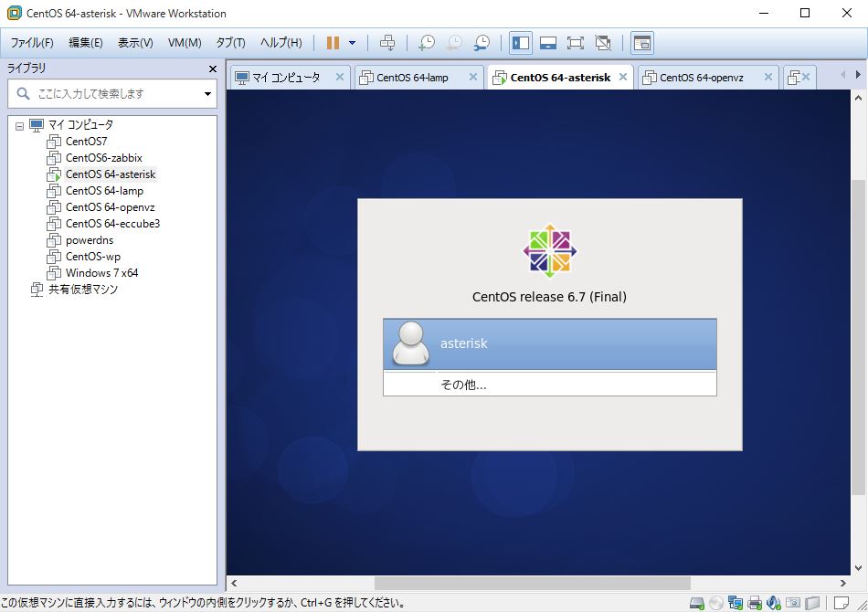
Task: Select CentOS-wp in the library
Action: (x=92, y=257)
